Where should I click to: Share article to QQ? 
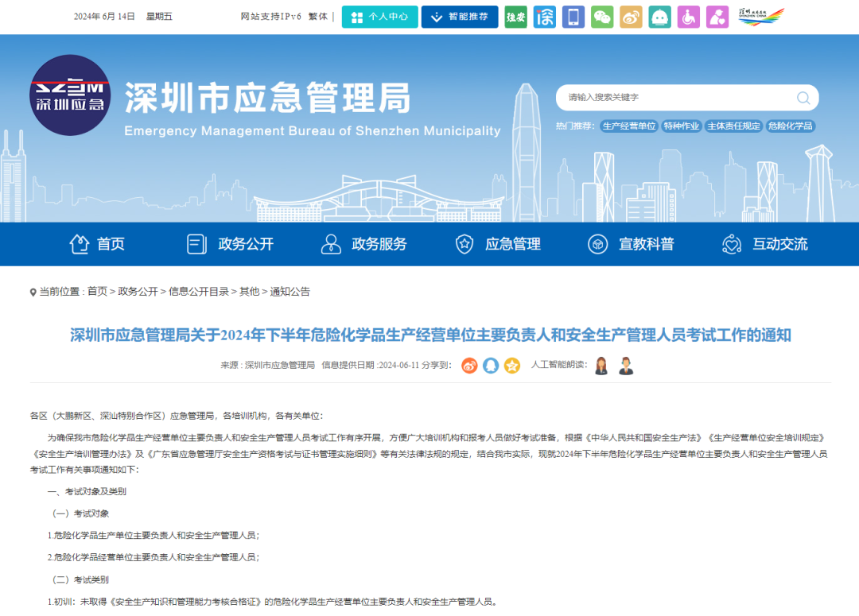tap(491, 366)
